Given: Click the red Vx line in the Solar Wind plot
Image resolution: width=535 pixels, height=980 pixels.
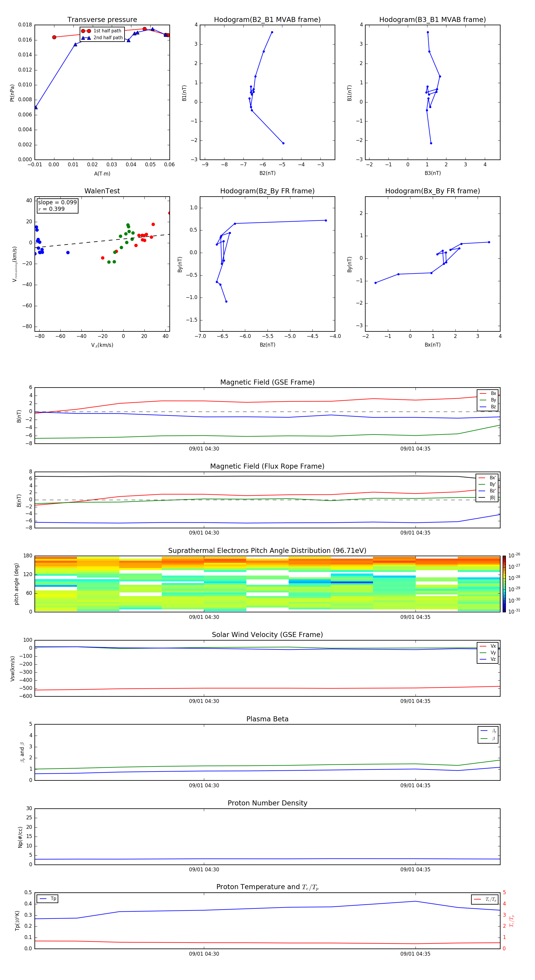Looking at the screenshot, I should [267, 688].
